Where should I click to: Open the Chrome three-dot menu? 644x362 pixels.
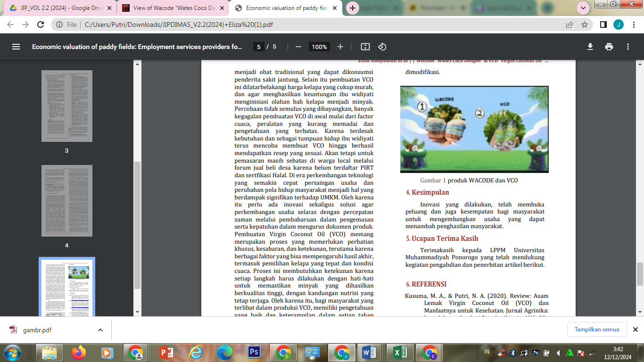coord(633,25)
